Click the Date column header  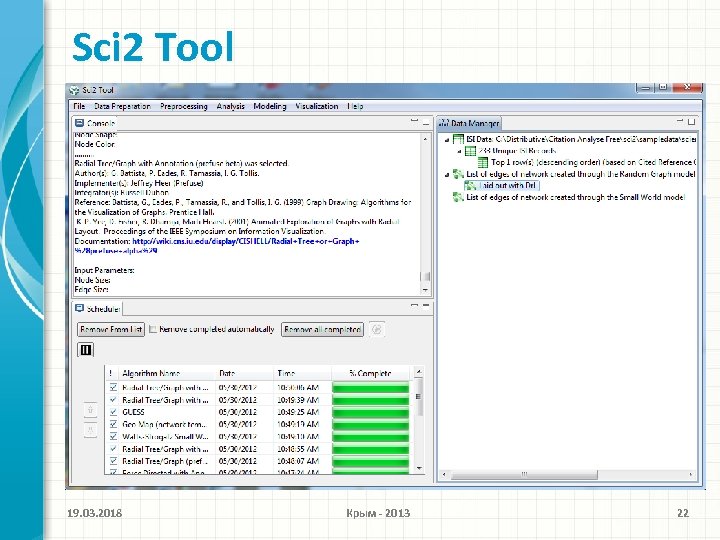click(244, 373)
